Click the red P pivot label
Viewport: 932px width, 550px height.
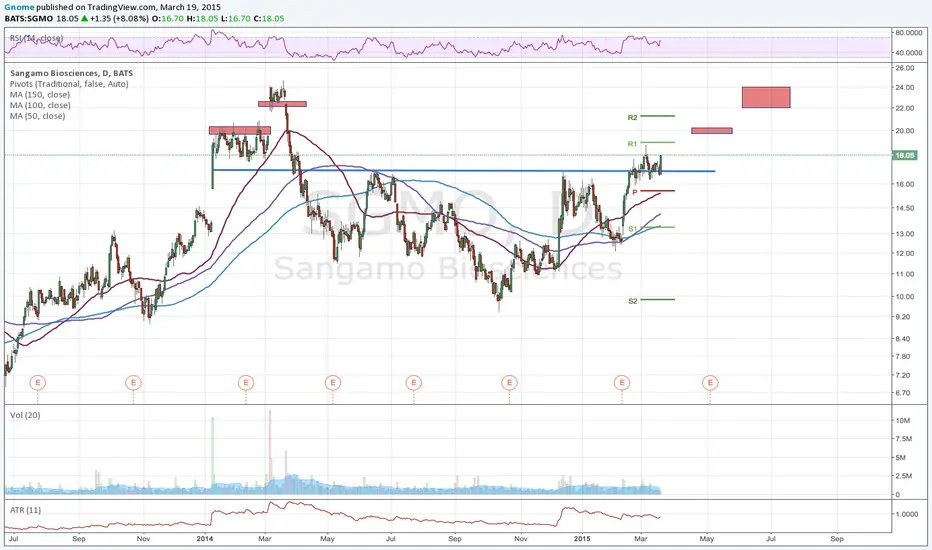pyautogui.click(x=635, y=193)
